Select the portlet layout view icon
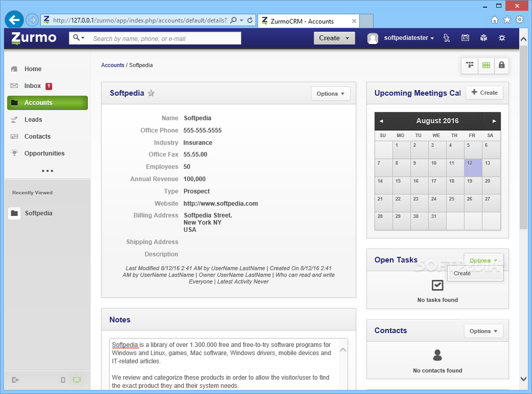Screen dimensions: 532x394 [x=470, y=65]
